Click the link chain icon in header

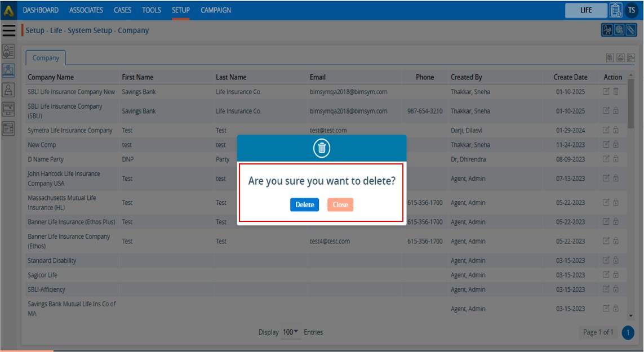click(631, 30)
